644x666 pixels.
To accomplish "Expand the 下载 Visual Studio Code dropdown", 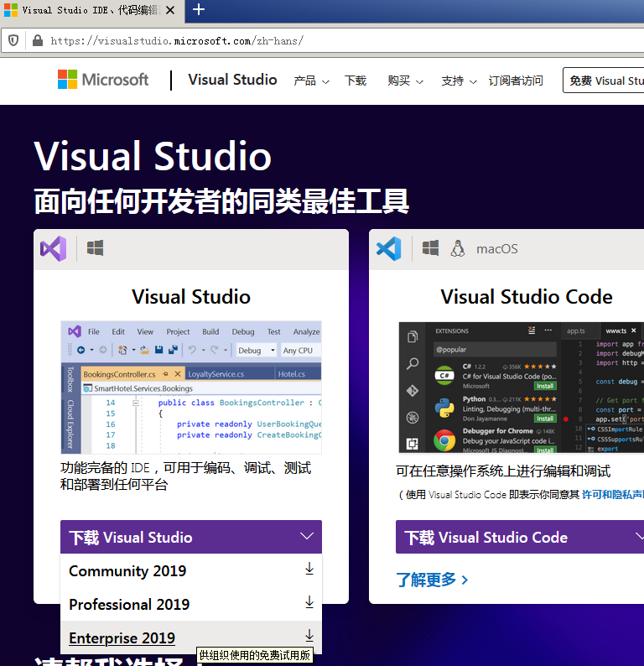I will tap(520, 537).
